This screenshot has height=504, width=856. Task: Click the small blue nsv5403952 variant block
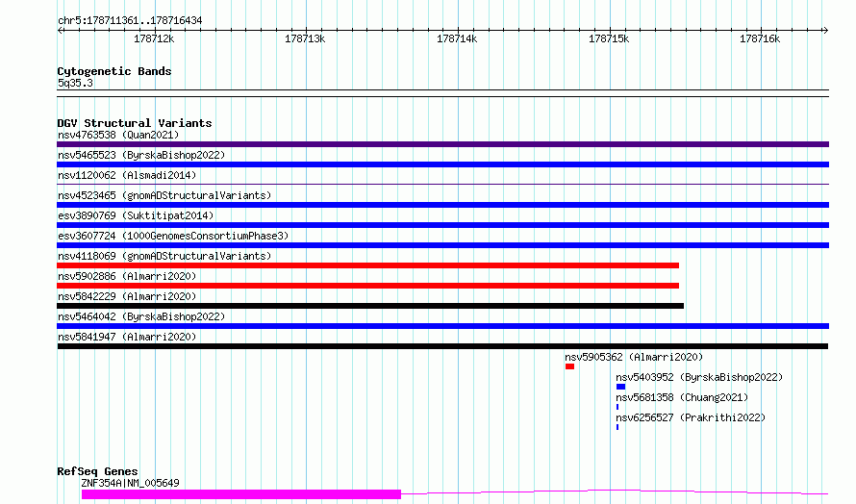click(x=620, y=387)
